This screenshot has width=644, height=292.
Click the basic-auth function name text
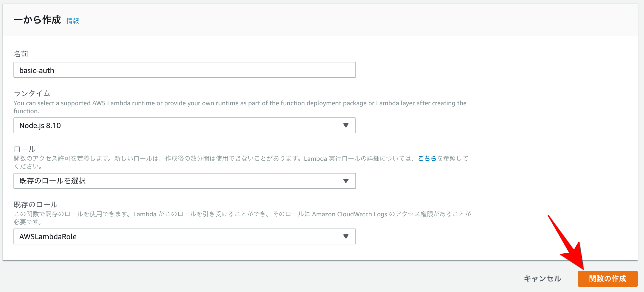(x=36, y=70)
